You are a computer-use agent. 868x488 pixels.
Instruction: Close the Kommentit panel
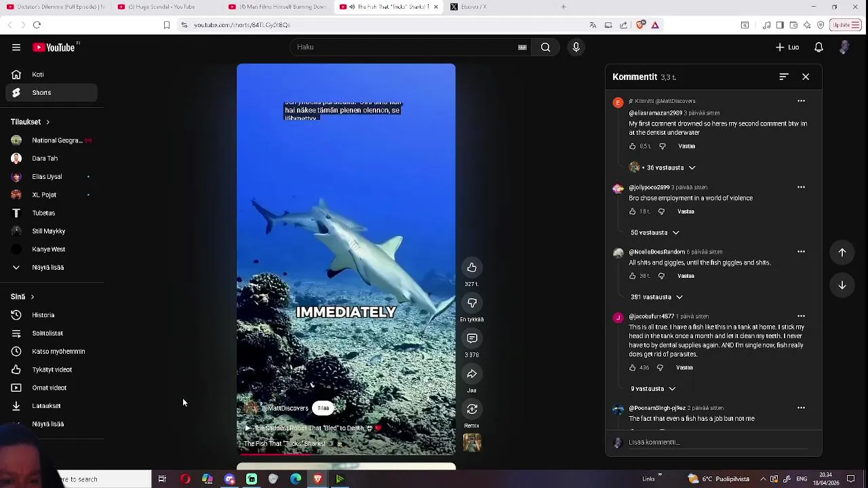(806, 77)
